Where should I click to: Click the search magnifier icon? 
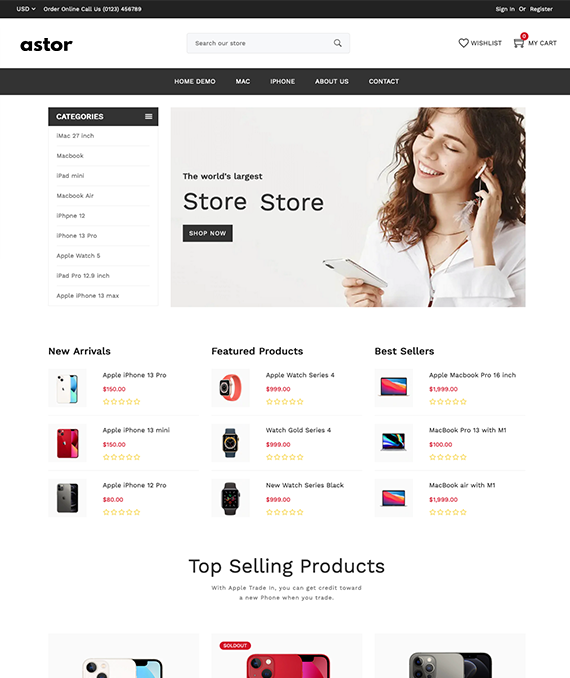click(337, 43)
